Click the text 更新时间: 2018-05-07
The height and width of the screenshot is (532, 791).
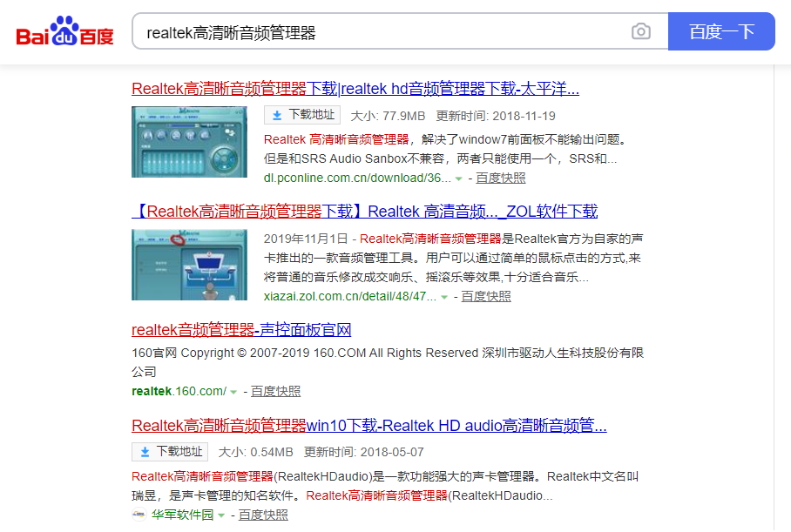tap(364, 452)
